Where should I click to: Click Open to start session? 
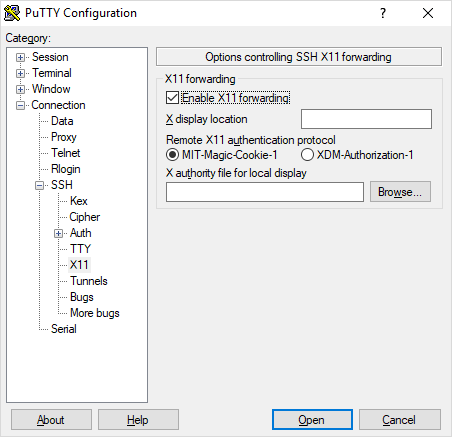pos(312,420)
